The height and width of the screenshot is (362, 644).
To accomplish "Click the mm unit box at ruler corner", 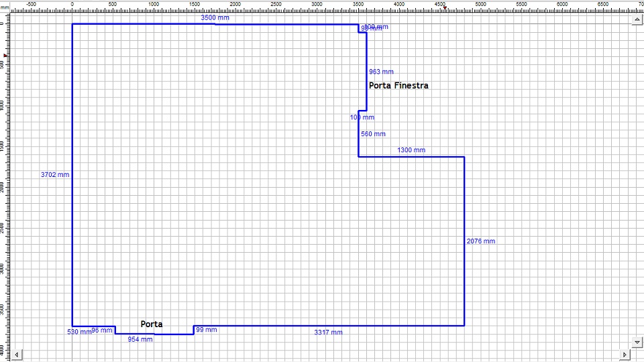I will [x=5, y=6].
